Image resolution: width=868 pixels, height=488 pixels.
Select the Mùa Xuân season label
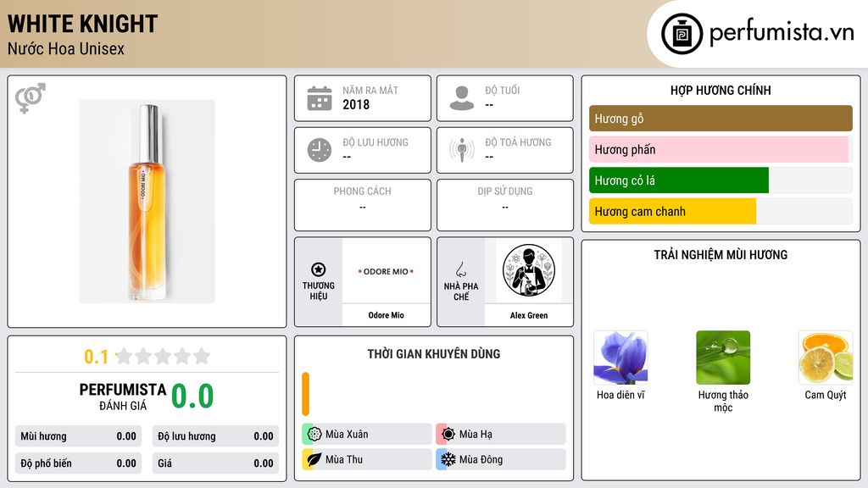pos(347,435)
